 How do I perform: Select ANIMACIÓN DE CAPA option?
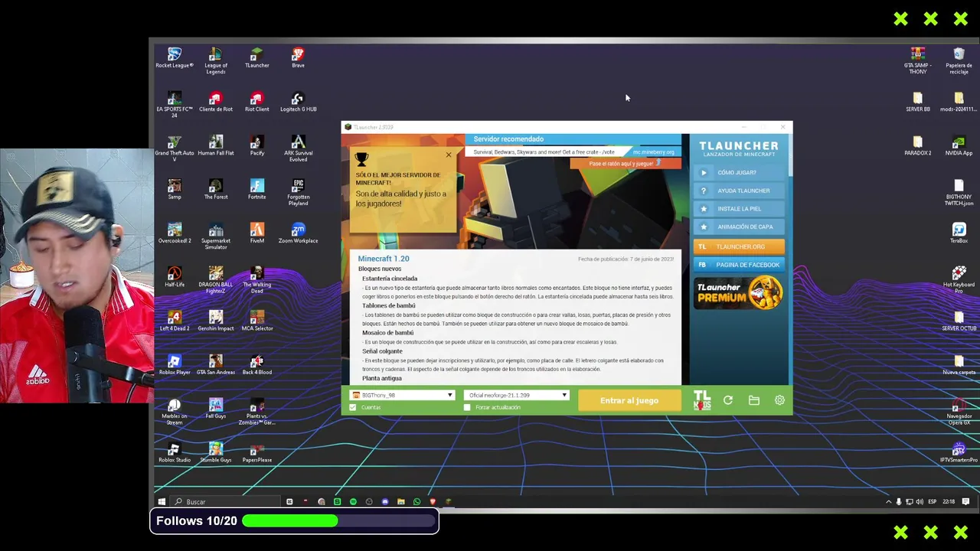[739, 227]
